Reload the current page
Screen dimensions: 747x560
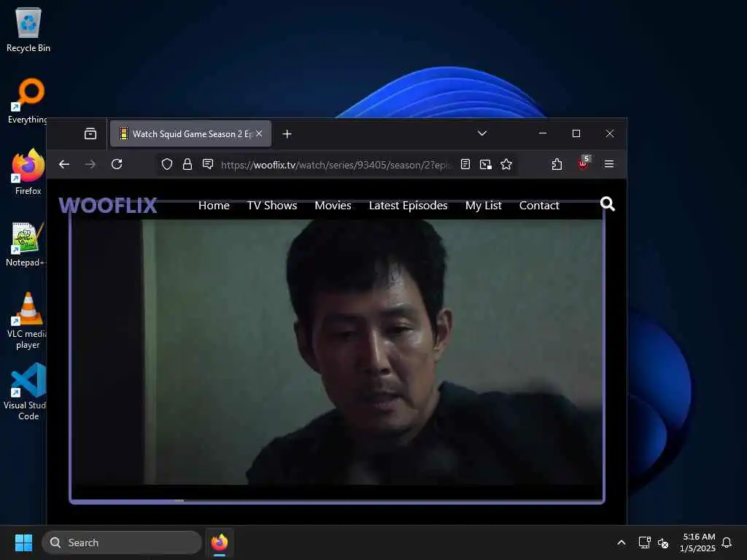click(x=117, y=164)
